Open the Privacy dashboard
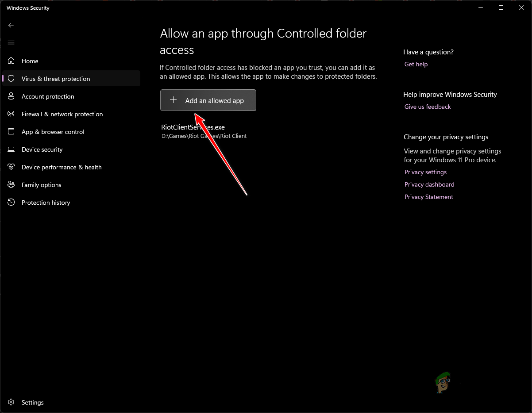 pos(429,184)
